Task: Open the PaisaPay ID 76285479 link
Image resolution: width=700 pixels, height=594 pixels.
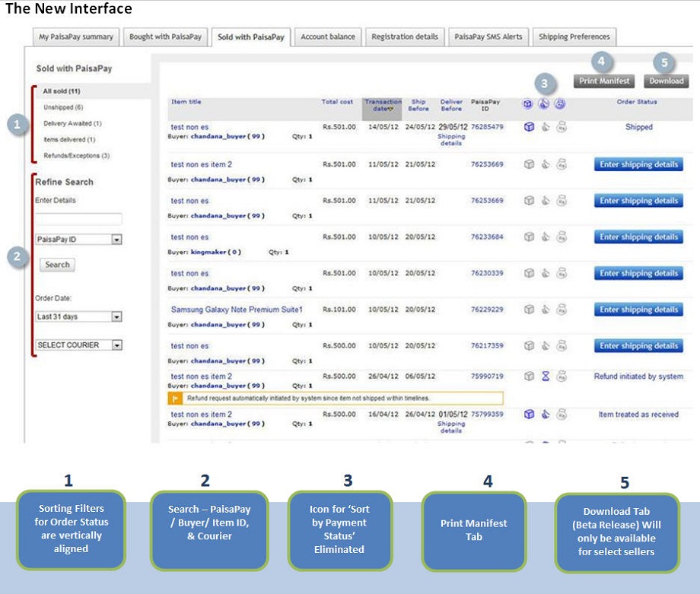Action: pos(487,127)
